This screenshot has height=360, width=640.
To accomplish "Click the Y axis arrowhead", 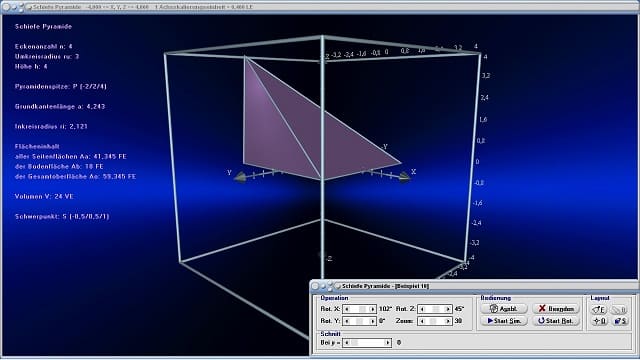I will pyautogui.click(x=240, y=177).
